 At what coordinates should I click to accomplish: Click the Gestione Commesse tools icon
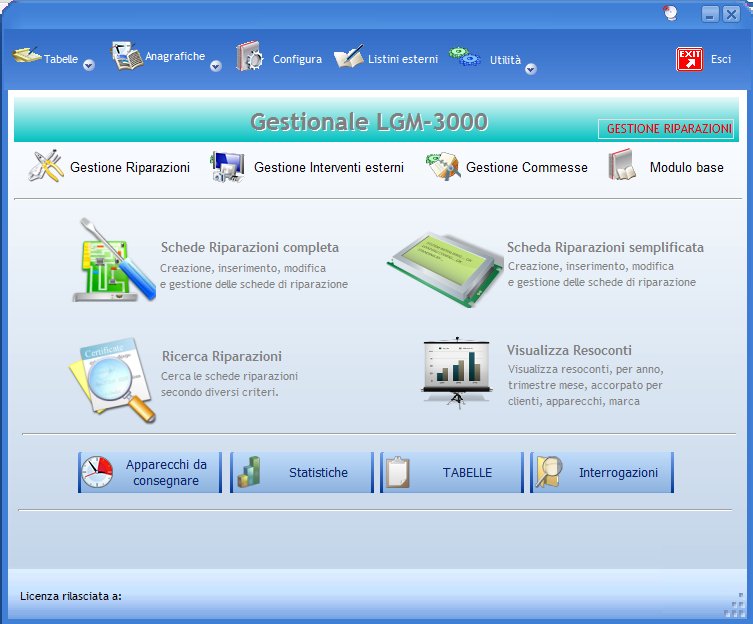point(443,167)
